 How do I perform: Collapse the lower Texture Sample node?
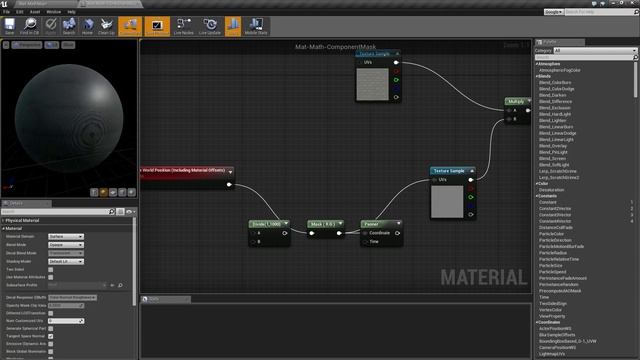pyautogui.click(x=472, y=171)
